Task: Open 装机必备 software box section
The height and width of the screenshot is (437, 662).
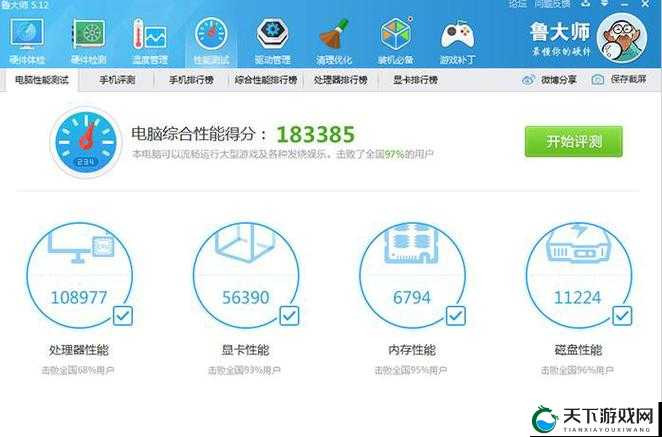Action: pos(396,41)
